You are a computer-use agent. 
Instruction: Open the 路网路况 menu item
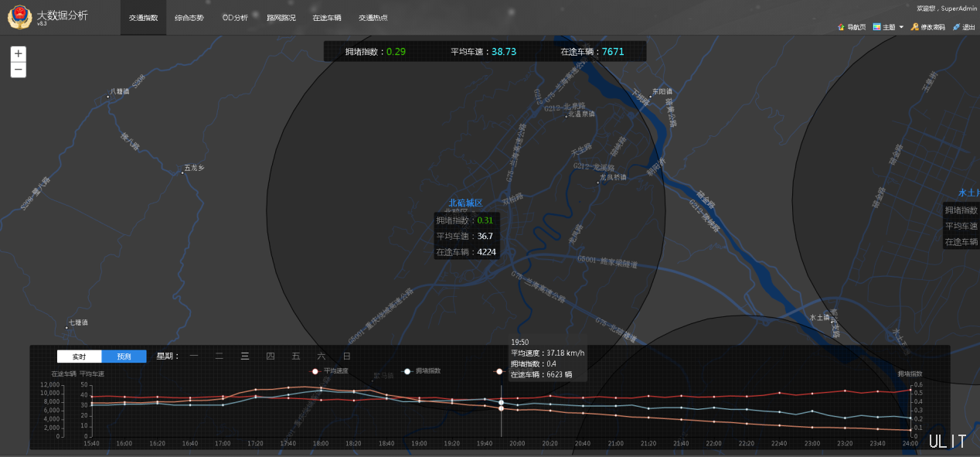point(281,18)
